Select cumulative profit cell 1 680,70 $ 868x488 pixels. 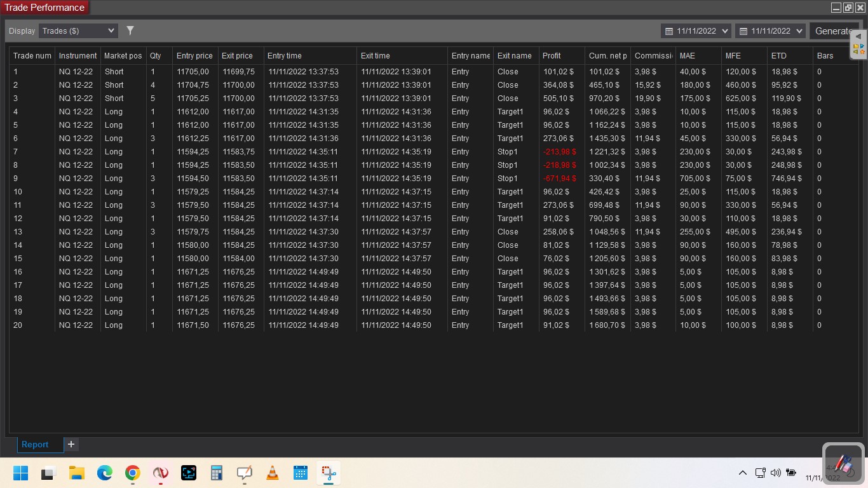click(x=607, y=325)
